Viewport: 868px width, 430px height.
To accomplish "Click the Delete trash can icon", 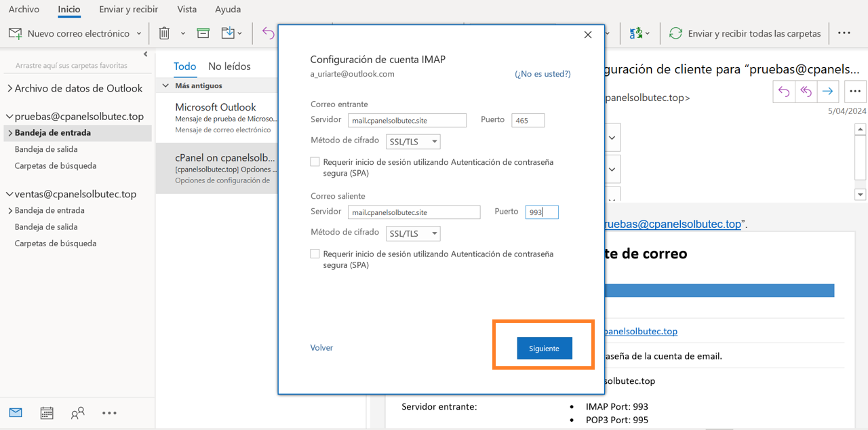I will point(164,33).
